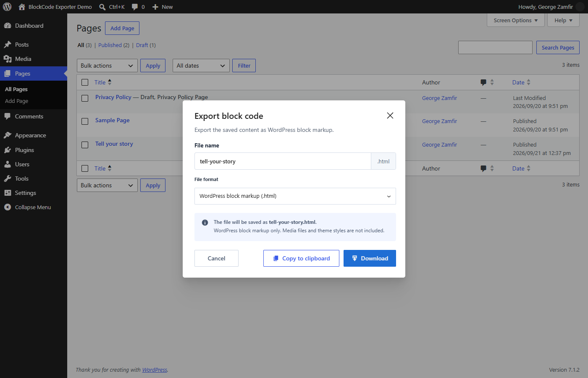Expand the Help panel
This screenshot has height=378, width=588.
coord(563,20)
